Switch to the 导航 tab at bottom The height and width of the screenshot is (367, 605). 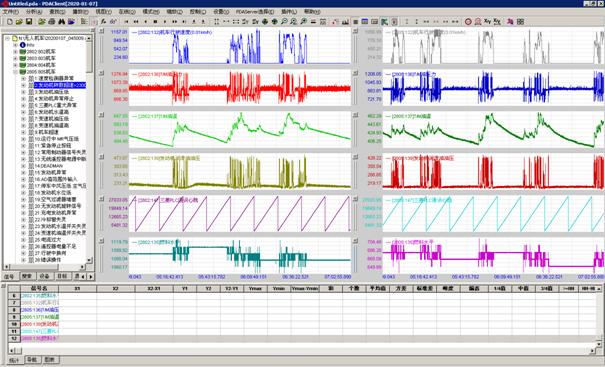32,360
